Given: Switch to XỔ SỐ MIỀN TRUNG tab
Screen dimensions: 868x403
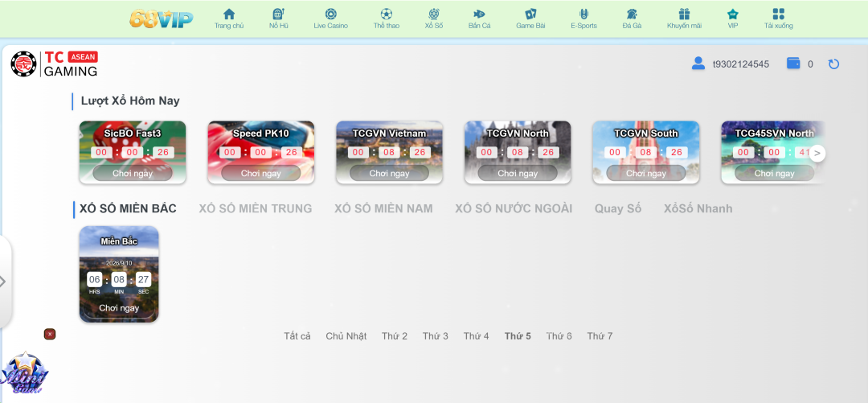Looking at the screenshot, I should click(x=256, y=208).
